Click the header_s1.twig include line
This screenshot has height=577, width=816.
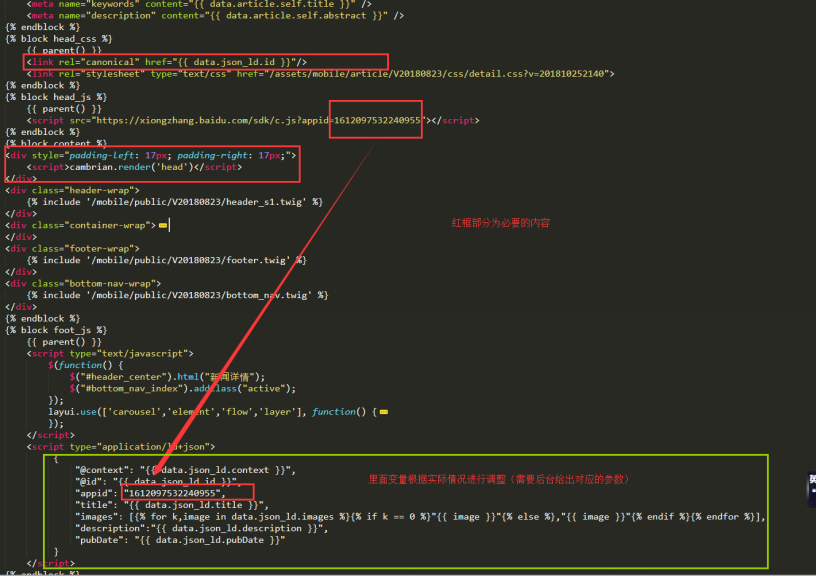(175, 202)
